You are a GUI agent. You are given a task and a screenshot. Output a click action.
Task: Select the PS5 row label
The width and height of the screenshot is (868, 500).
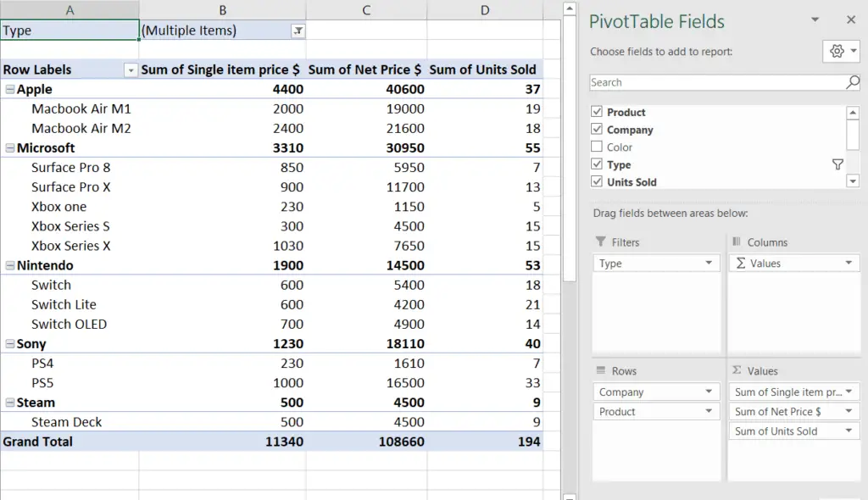click(42, 383)
